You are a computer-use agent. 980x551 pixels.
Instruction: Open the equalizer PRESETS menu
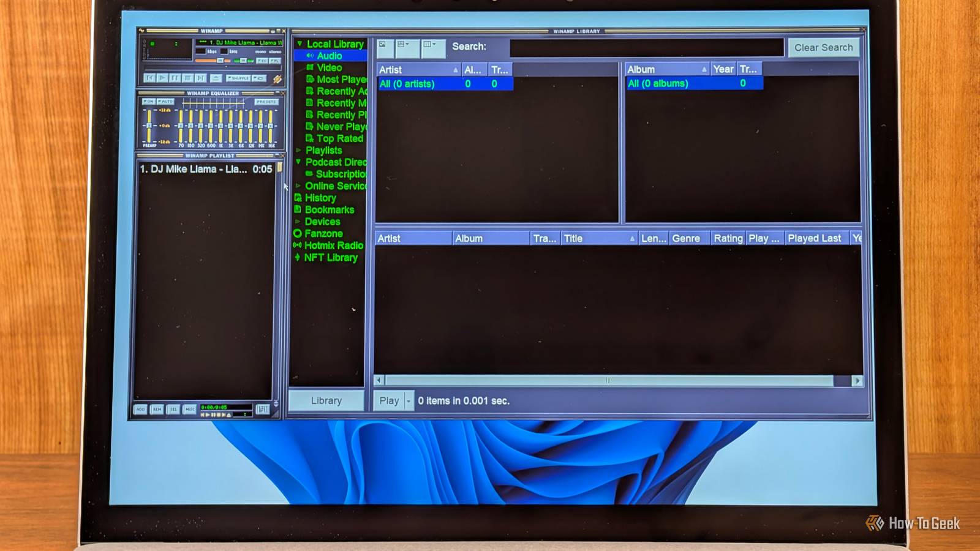pyautogui.click(x=266, y=102)
